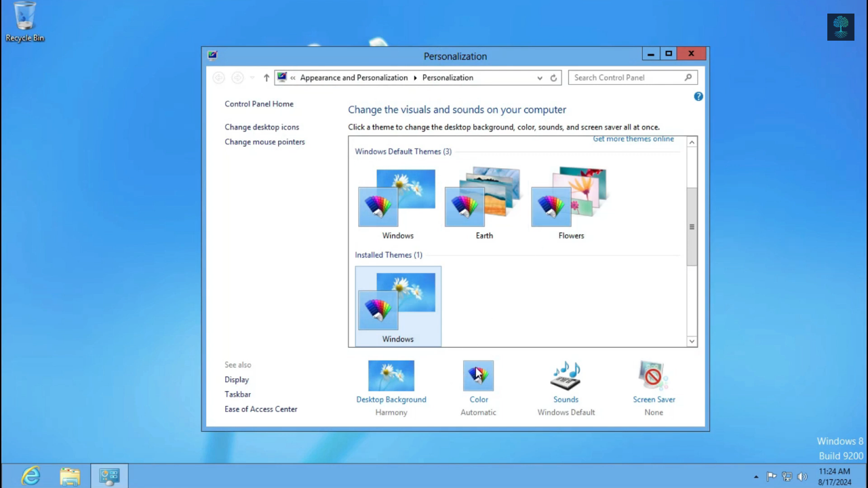The image size is (868, 488).
Task: Open the Screen Saver settings icon
Action: point(653,376)
